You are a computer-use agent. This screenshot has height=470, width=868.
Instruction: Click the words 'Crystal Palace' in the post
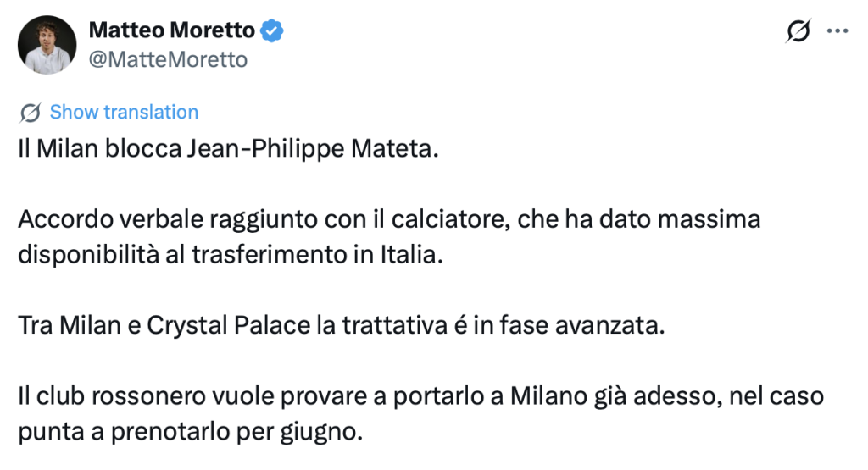pyautogui.click(x=227, y=326)
